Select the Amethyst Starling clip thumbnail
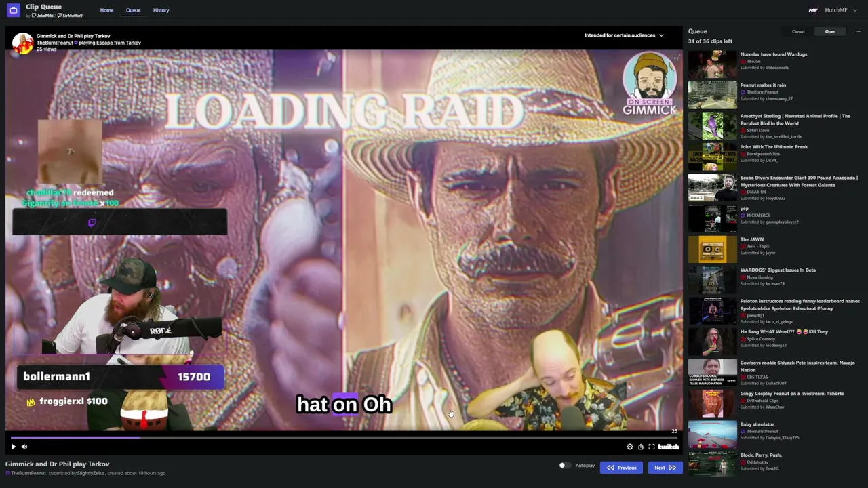 [x=712, y=126]
